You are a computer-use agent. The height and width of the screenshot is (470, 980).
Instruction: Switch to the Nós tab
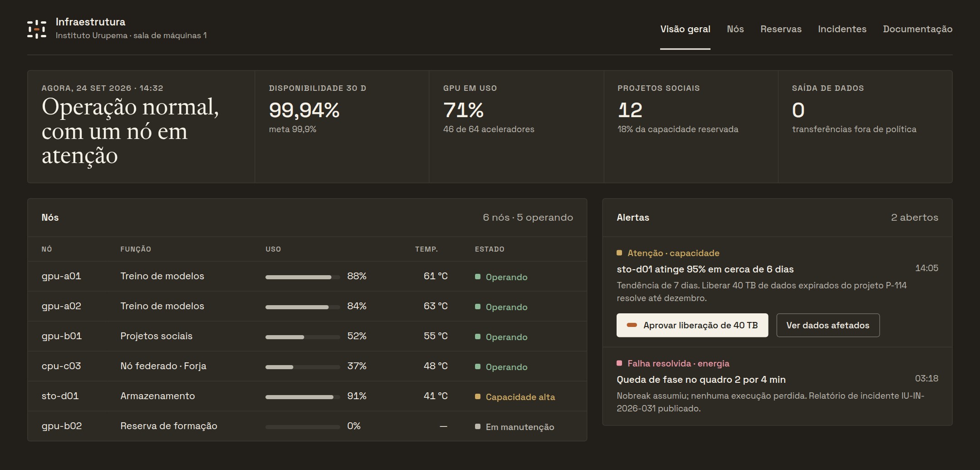point(735,29)
